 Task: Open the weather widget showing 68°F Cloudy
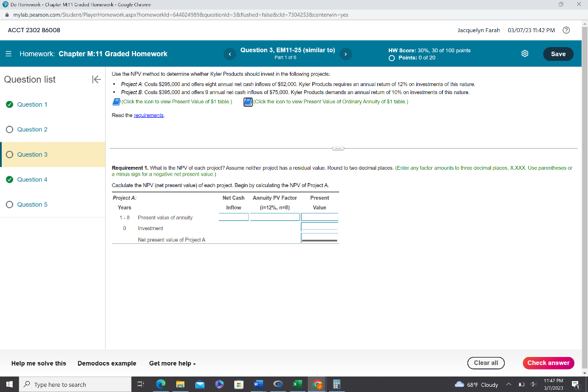coord(476,385)
